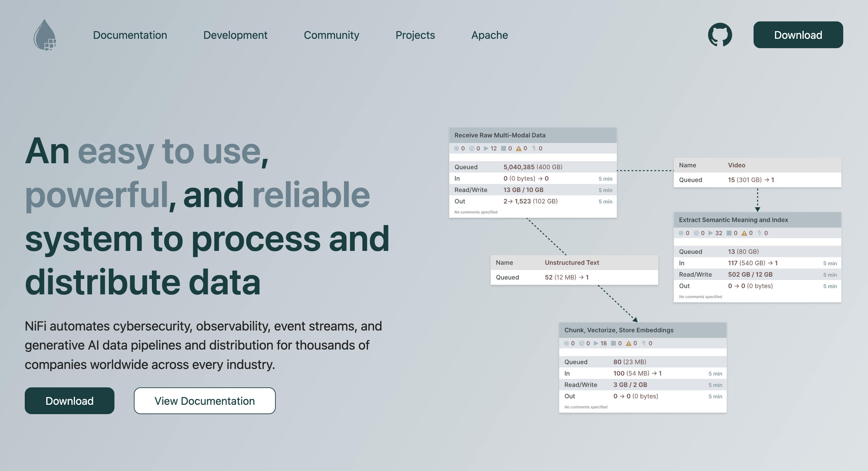The image size is (868, 471).
Task: Click running play icon in Extract Semantic Meaning card
Action: coord(711,233)
